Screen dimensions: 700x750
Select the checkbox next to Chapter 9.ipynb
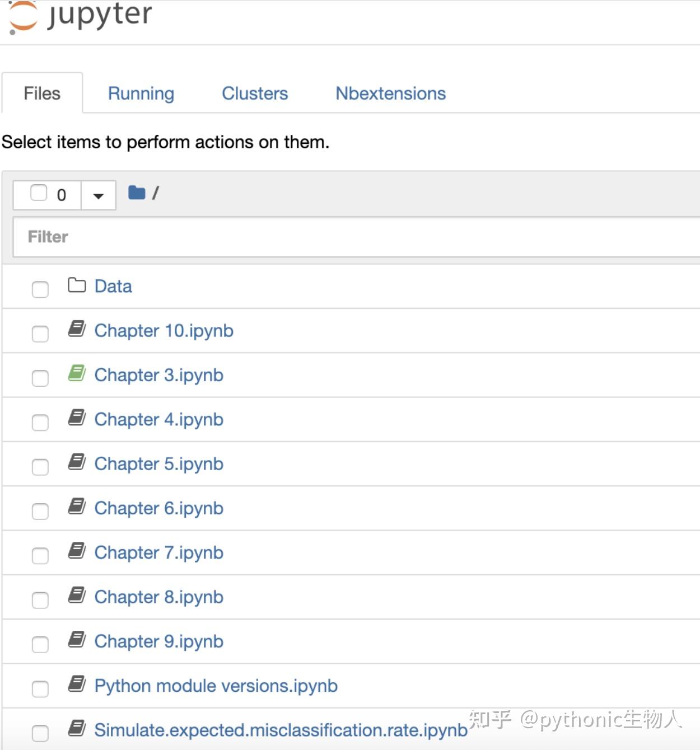pyautogui.click(x=40, y=644)
